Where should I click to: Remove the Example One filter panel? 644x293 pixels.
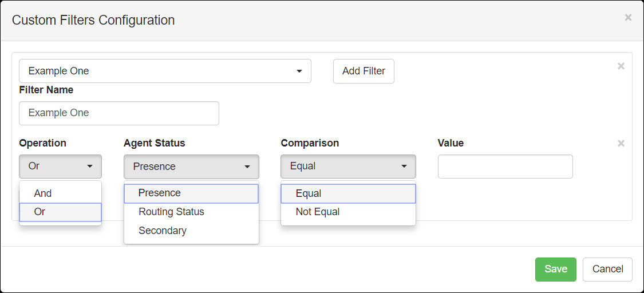(x=621, y=66)
